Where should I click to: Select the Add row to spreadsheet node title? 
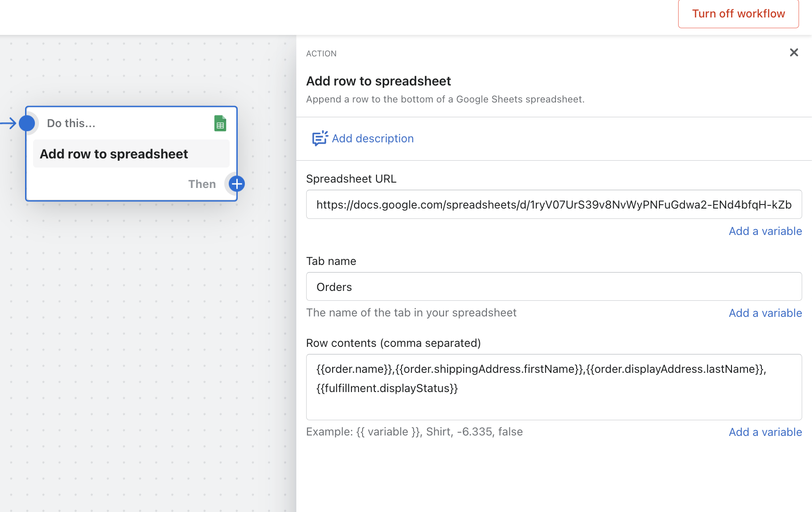pyautogui.click(x=114, y=154)
